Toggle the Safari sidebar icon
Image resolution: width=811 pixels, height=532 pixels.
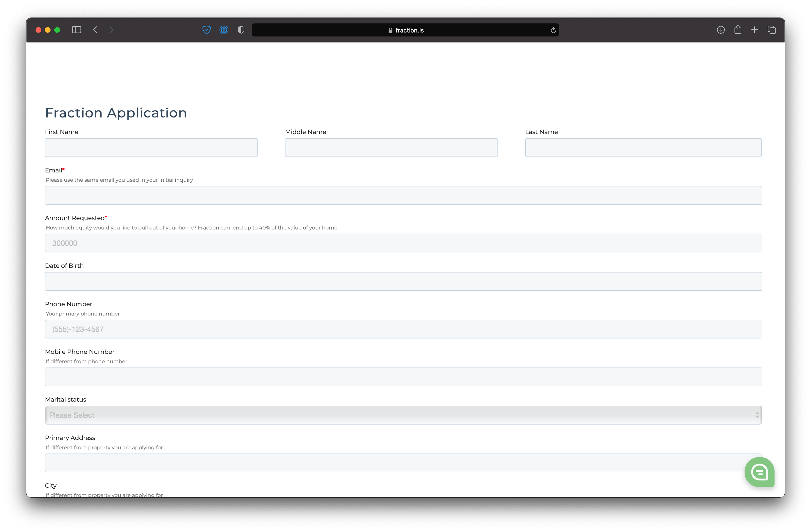point(77,30)
